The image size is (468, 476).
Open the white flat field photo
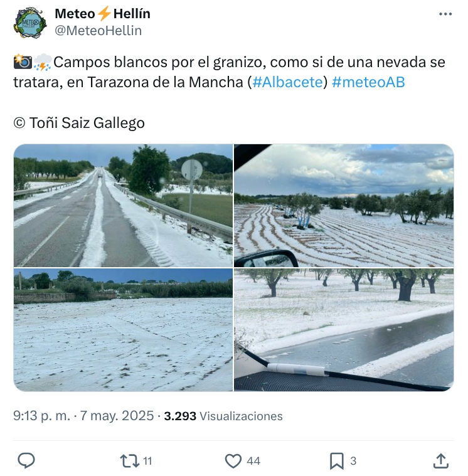pyautogui.click(x=123, y=330)
